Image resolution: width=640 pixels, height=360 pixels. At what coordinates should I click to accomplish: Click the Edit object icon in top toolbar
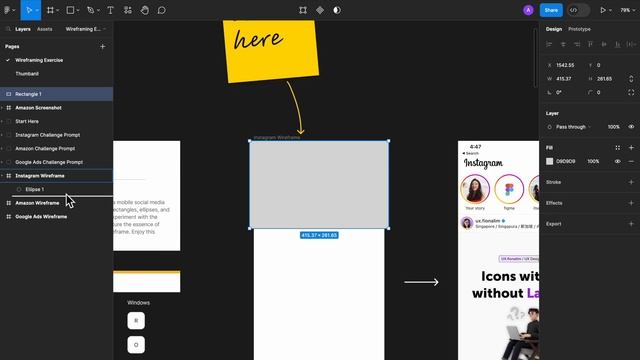303,10
